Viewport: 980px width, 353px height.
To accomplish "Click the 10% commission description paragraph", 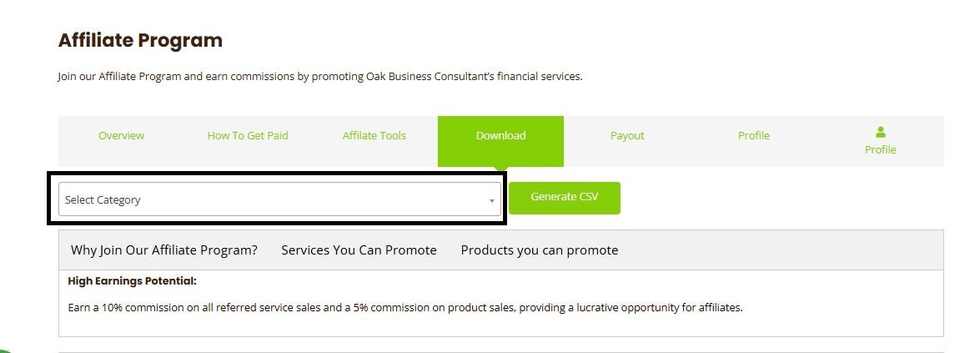I will [x=405, y=307].
